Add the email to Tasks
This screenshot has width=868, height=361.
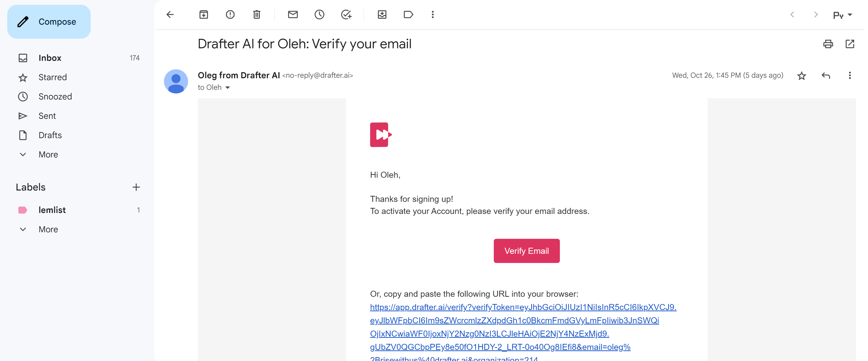pyautogui.click(x=346, y=14)
